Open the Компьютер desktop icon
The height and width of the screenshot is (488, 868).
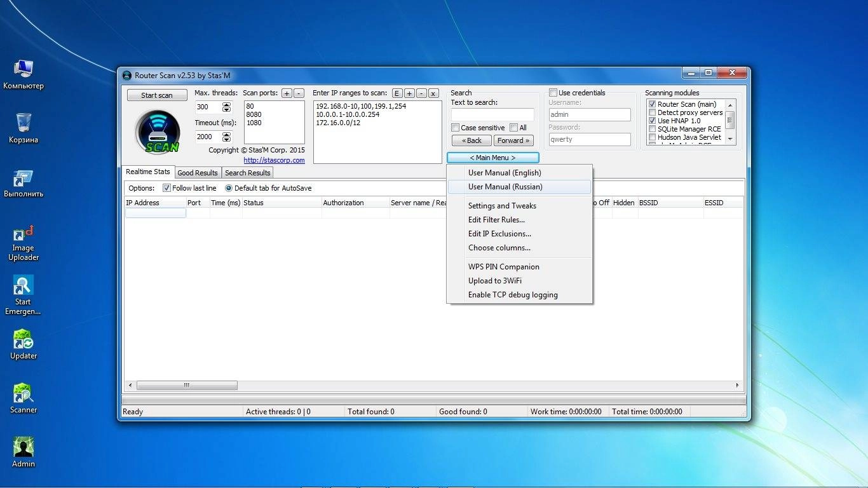[x=24, y=74]
